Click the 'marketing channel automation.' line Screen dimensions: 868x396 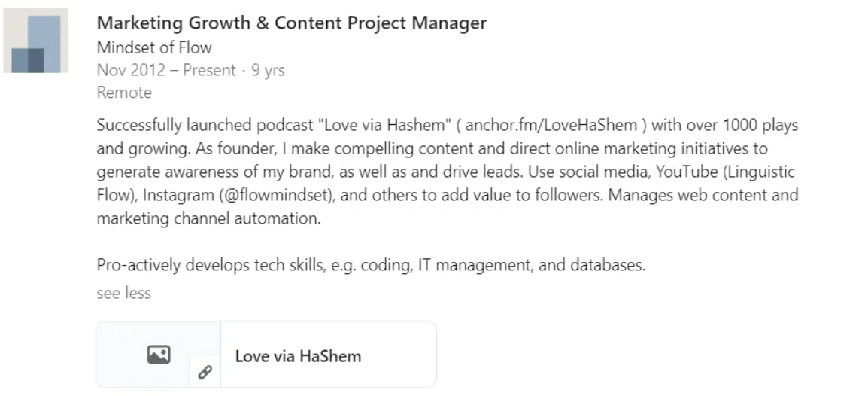[208, 218]
